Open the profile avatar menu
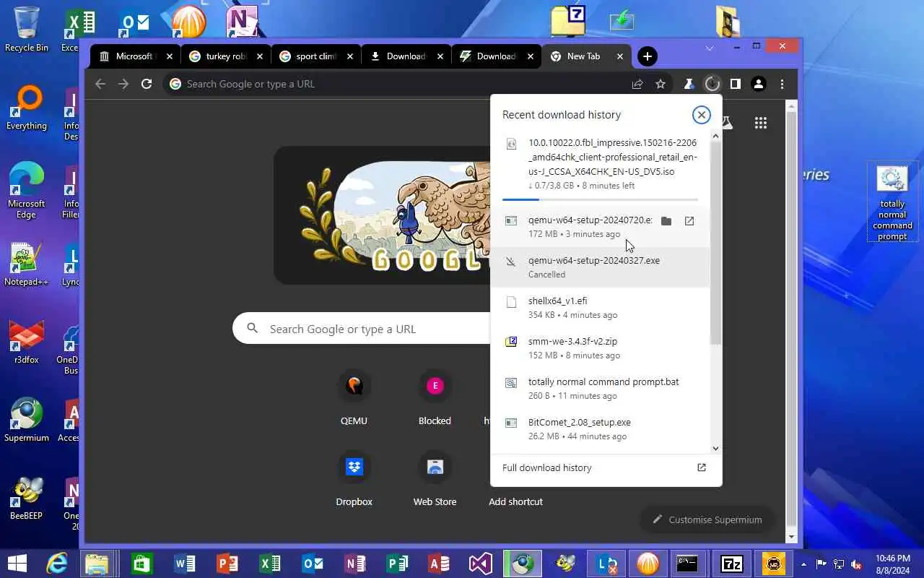The image size is (924, 578). pyautogui.click(x=758, y=84)
